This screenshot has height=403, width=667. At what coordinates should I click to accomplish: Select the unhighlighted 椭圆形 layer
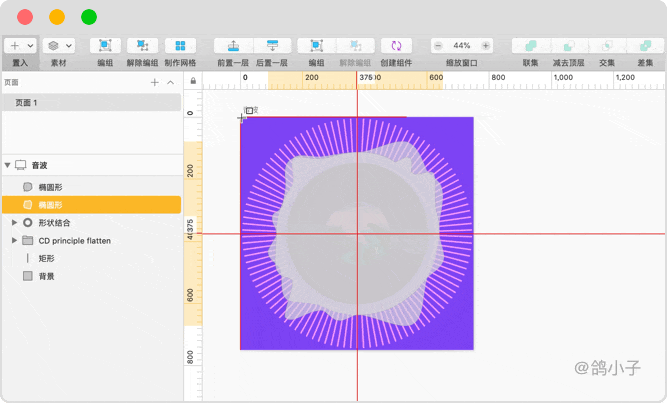click(91, 187)
